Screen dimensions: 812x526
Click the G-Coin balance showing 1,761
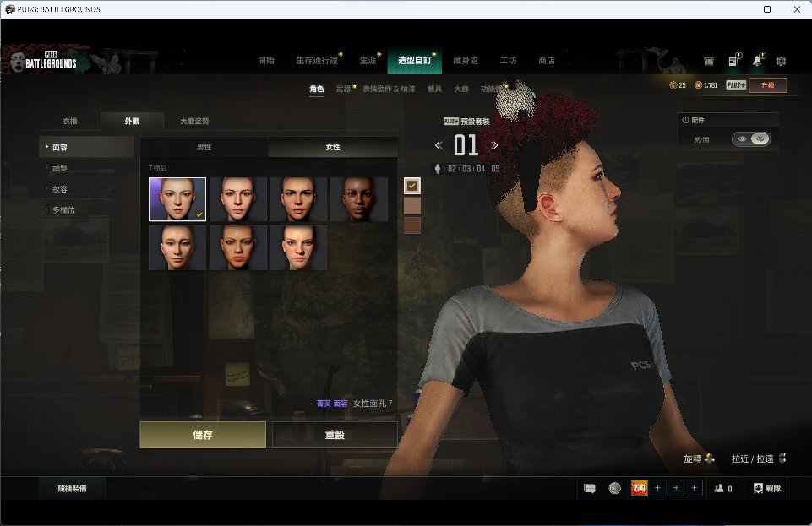click(x=706, y=85)
